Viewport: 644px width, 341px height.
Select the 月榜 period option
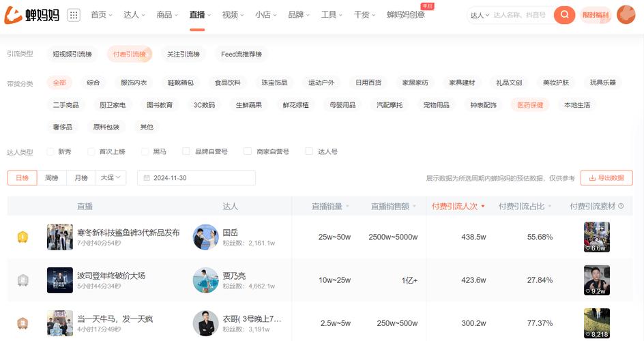click(81, 178)
